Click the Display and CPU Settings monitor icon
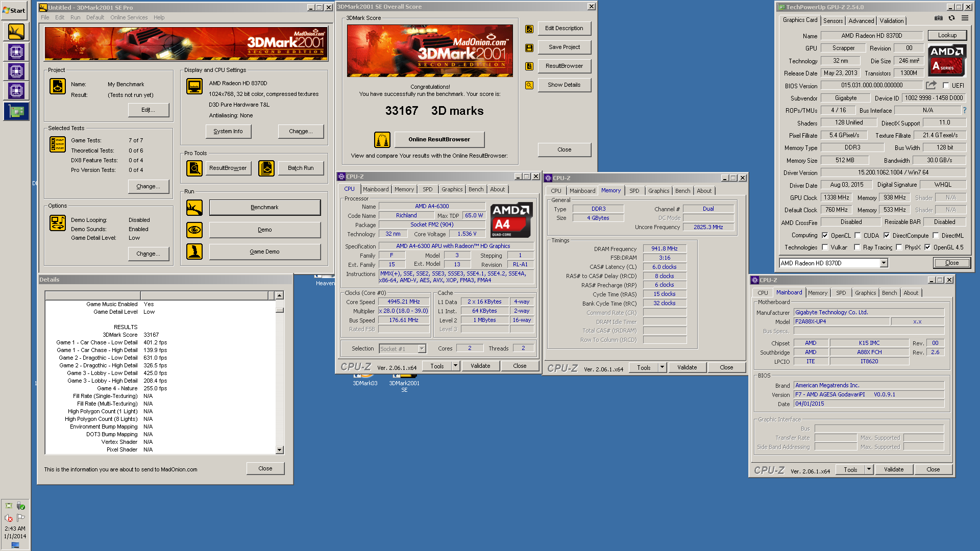This screenshot has width=980, height=551. click(194, 86)
